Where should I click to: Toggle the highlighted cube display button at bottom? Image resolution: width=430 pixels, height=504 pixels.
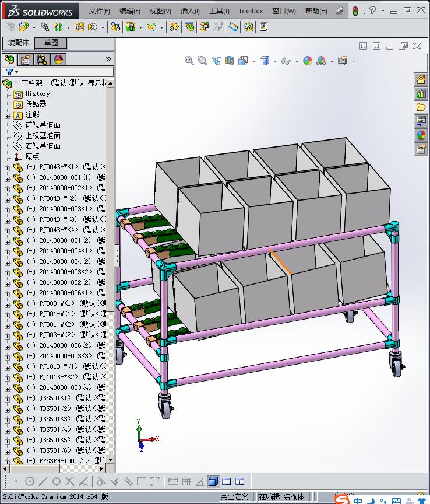(213, 481)
